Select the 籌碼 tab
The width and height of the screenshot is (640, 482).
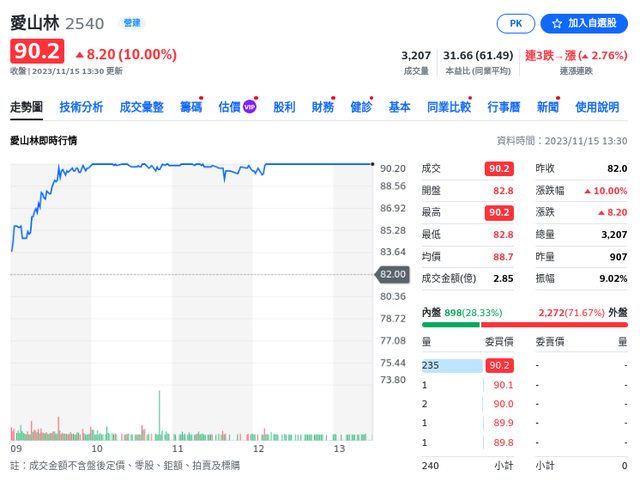pyautogui.click(x=190, y=107)
